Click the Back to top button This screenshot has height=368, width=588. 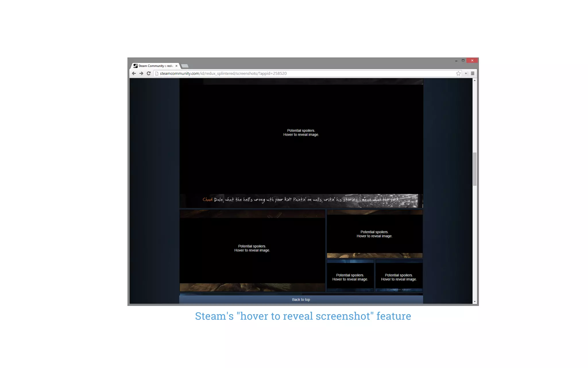(301, 300)
